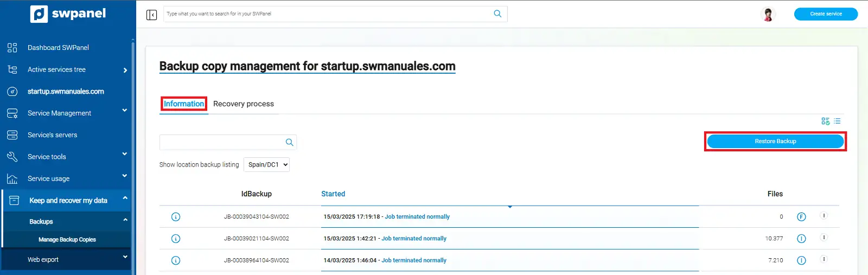Click the magnifier icon in top search bar
This screenshot has width=868, height=275.
[497, 14]
